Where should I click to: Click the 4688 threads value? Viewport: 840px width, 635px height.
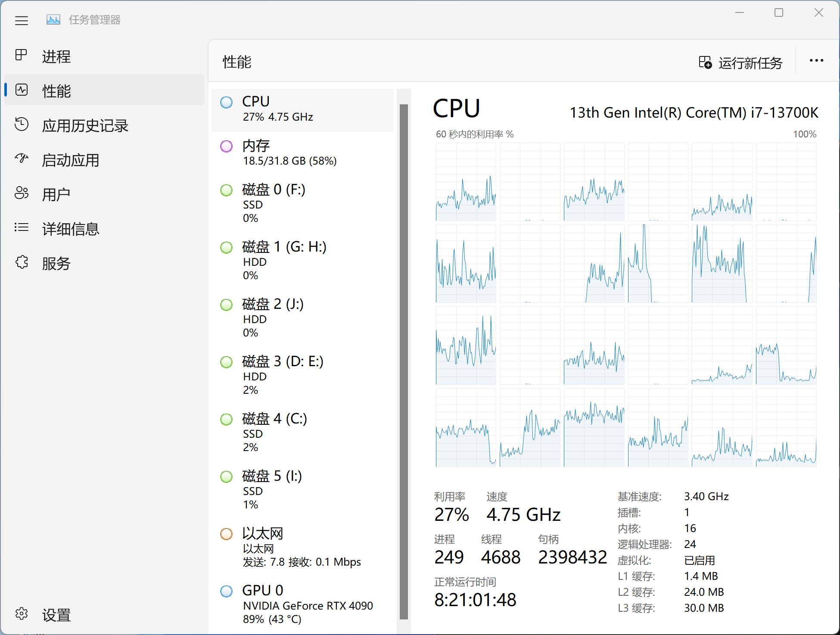click(501, 557)
